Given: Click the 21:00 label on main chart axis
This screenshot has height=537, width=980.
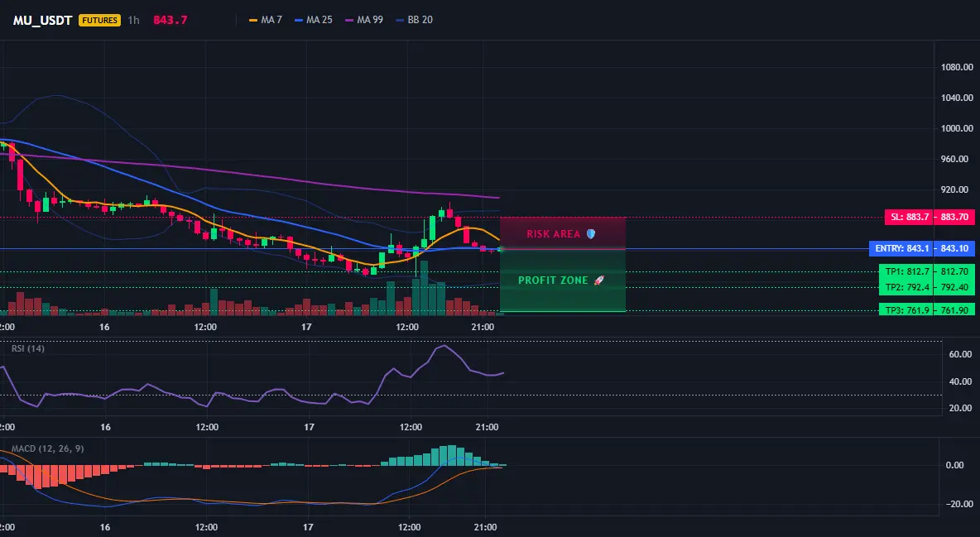Looking at the screenshot, I should tap(483, 327).
